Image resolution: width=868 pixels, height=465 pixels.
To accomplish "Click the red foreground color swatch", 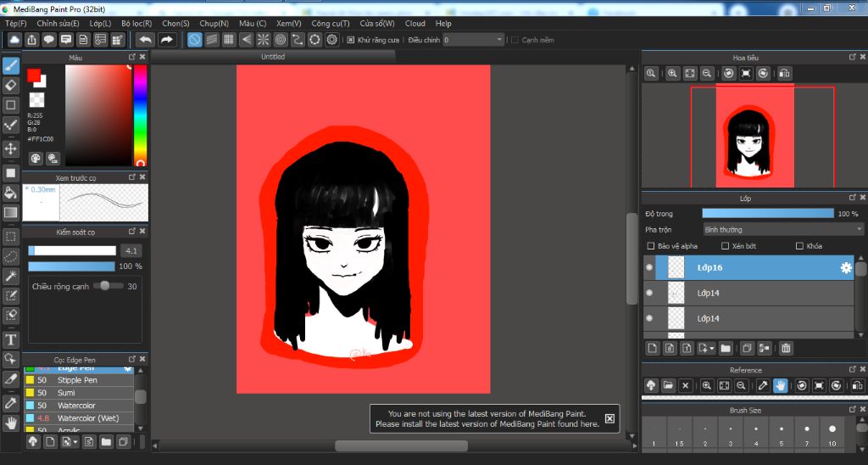I will [x=34, y=75].
